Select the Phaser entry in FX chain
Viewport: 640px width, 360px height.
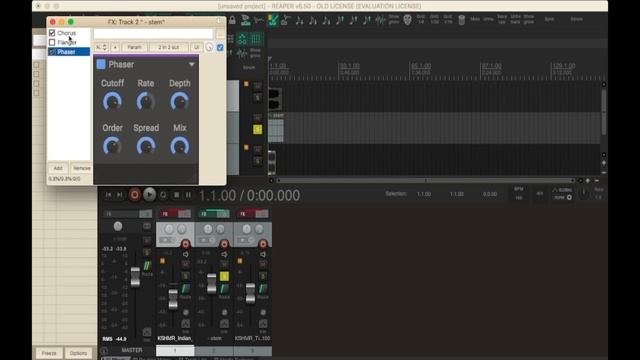pyautogui.click(x=69, y=52)
